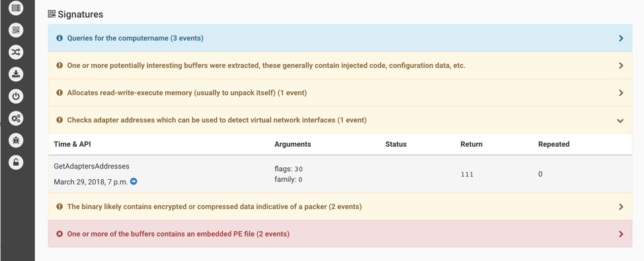Expand the embedded PE file signature chevron
Image resolution: width=644 pixels, height=261 pixels.
coord(621,234)
